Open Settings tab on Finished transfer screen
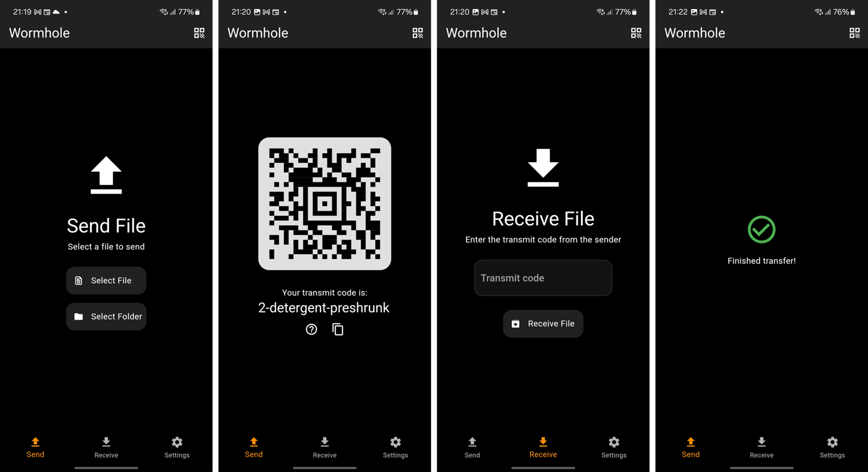 click(x=832, y=448)
